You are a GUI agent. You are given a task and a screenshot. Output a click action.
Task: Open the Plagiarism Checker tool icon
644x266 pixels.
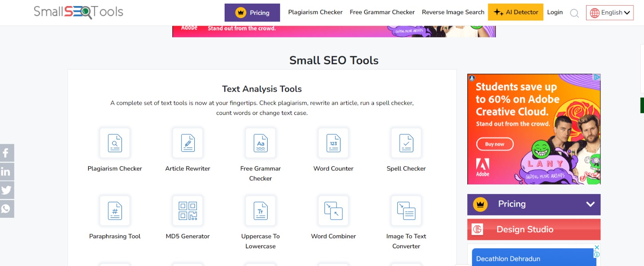tap(115, 143)
